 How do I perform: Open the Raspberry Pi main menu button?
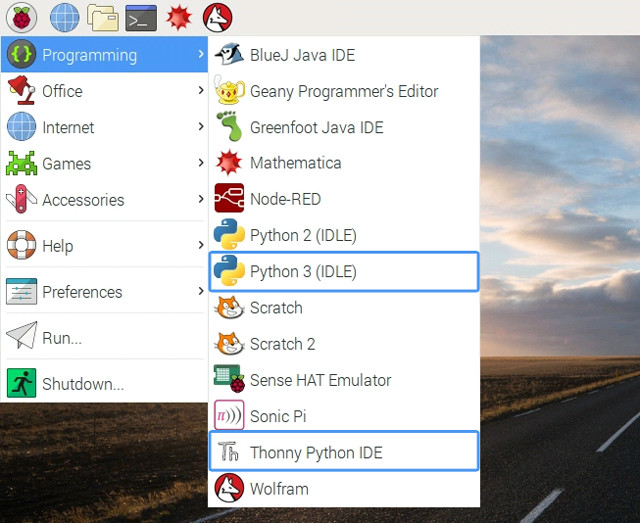coord(22,18)
